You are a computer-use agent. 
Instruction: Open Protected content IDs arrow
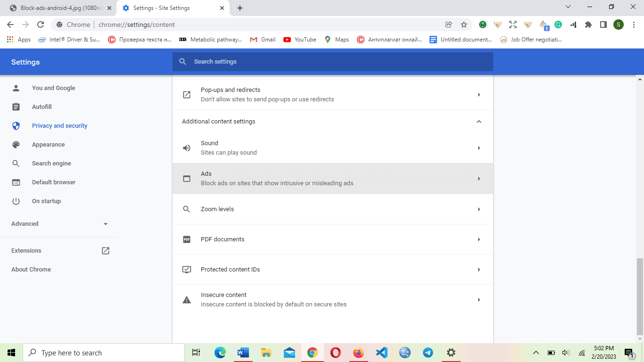pos(479,270)
